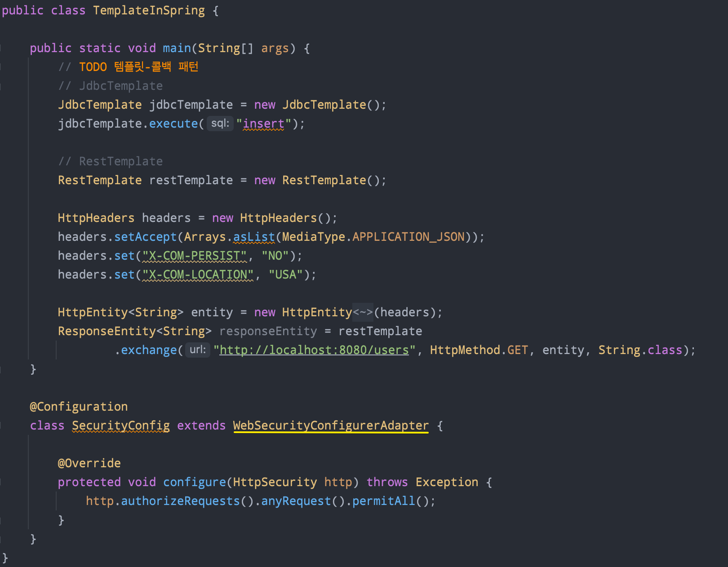Click the "X-COM-PERSIST" string
728x567 pixels.
[x=195, y=256]
